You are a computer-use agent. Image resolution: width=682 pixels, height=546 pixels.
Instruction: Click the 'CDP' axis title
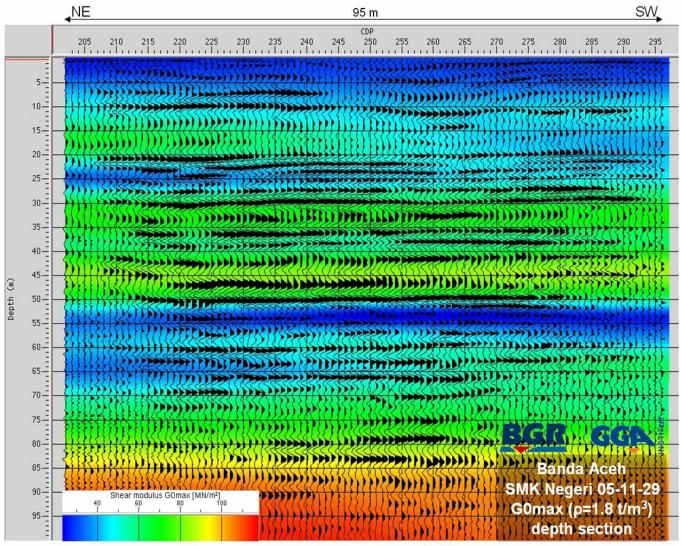pos(369,32)
